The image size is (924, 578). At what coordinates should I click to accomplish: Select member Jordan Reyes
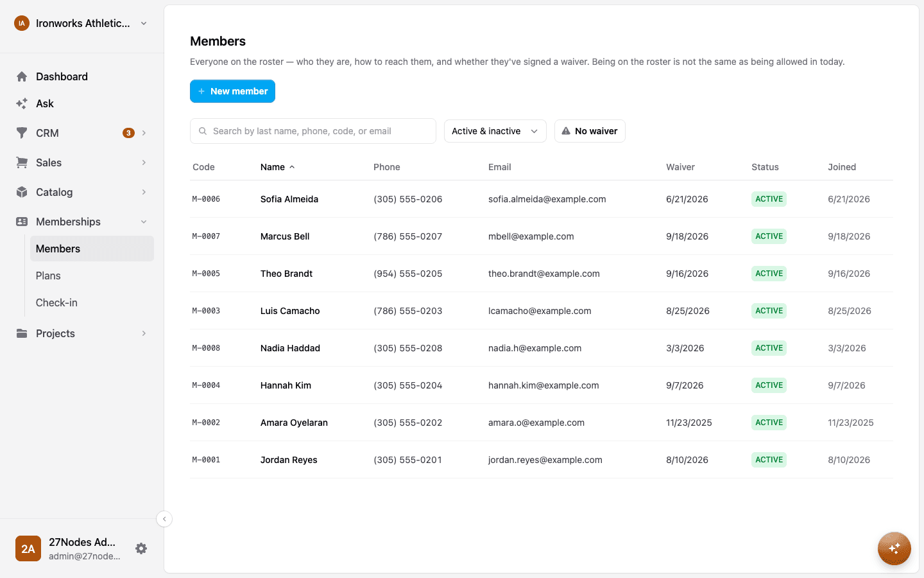[289, 460]
